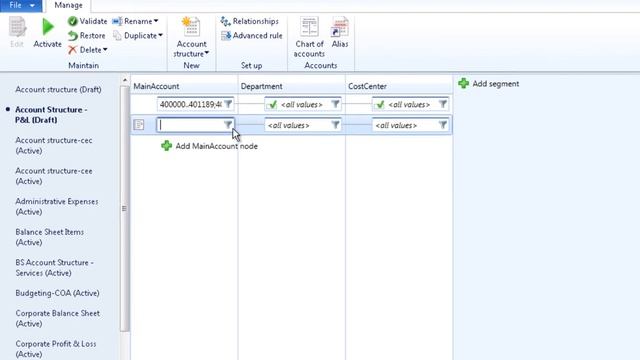The image size is (640, 360).
Task: Select Balance Sheet Items (Active)
Action: (49, 237)
